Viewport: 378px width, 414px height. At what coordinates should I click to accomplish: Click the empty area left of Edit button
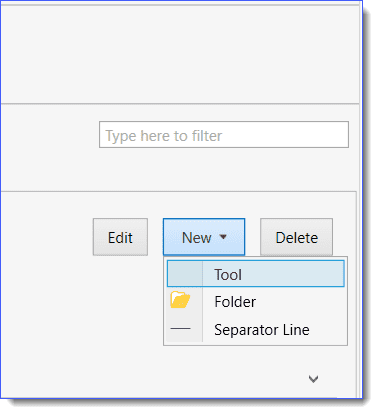[47, 237]
